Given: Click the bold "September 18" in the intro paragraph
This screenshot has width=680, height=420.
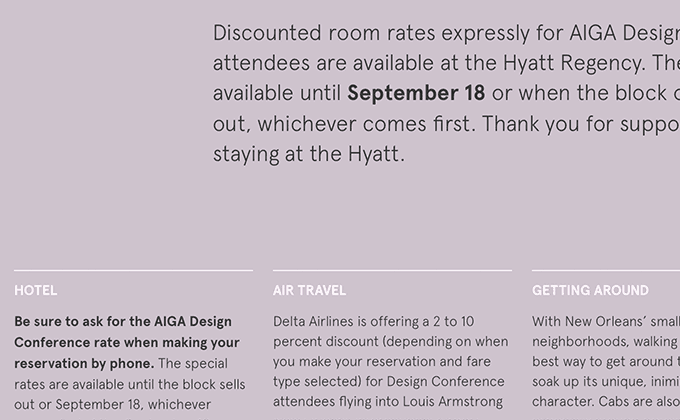Looking at the screenshot, I should (416, 93).
